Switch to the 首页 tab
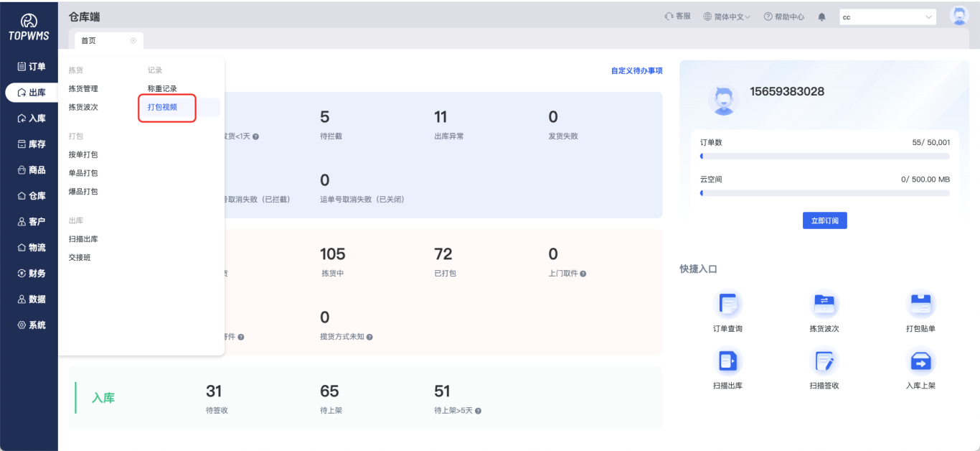Screen dimensions: 980x451 tap(89, 41)
